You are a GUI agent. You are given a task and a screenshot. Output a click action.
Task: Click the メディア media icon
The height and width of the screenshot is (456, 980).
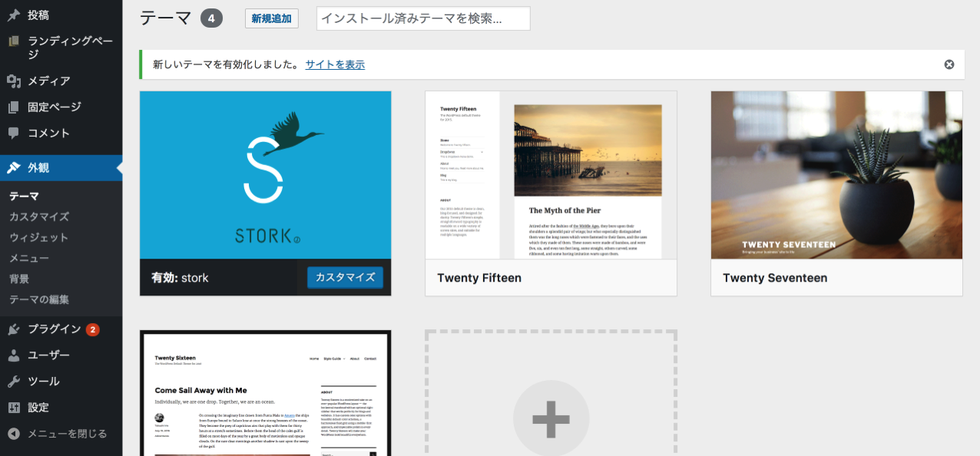coord(14,81)
